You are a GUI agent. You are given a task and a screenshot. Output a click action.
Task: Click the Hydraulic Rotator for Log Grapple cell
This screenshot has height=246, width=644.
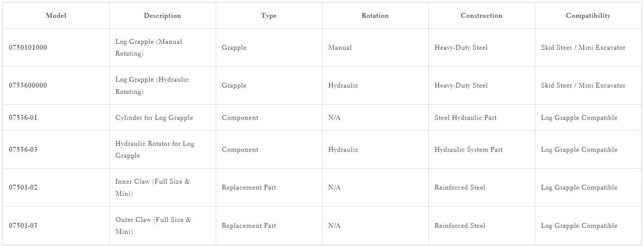click(x=155, y=150)
